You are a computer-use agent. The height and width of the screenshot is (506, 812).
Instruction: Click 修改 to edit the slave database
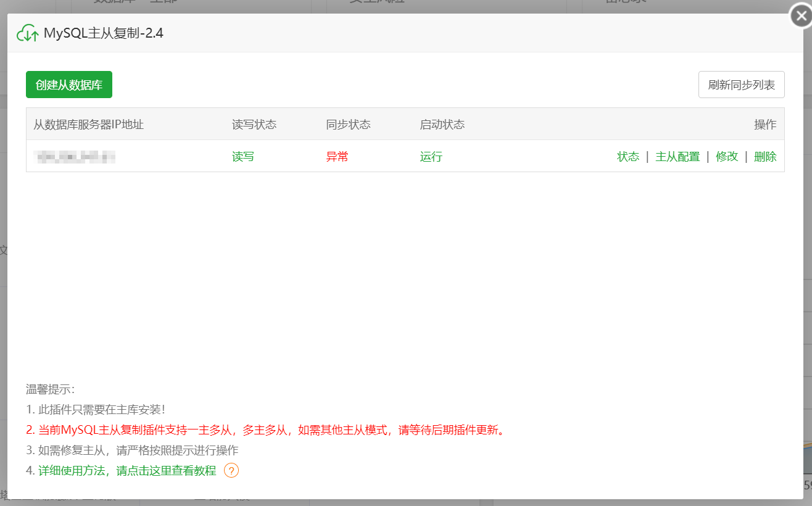727,157
